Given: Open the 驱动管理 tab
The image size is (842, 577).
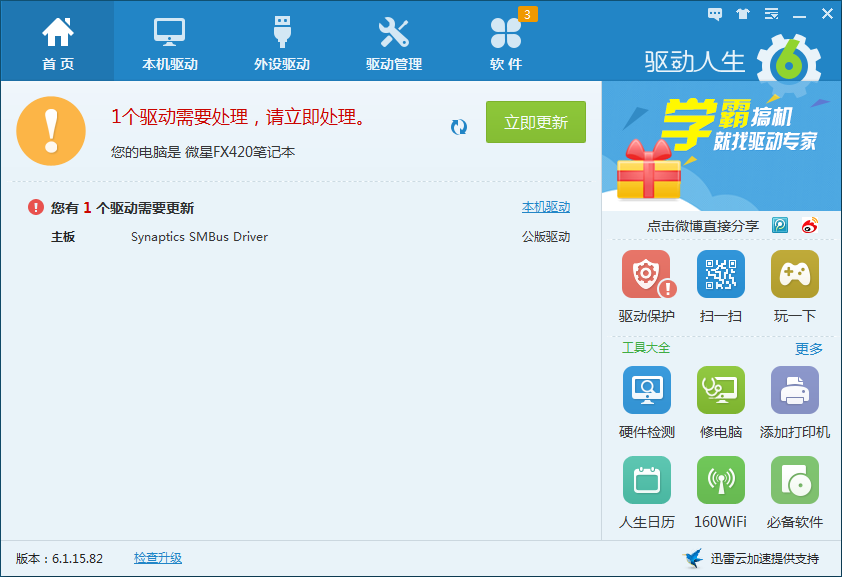Looking at the screenshot, I should [394, 42].
